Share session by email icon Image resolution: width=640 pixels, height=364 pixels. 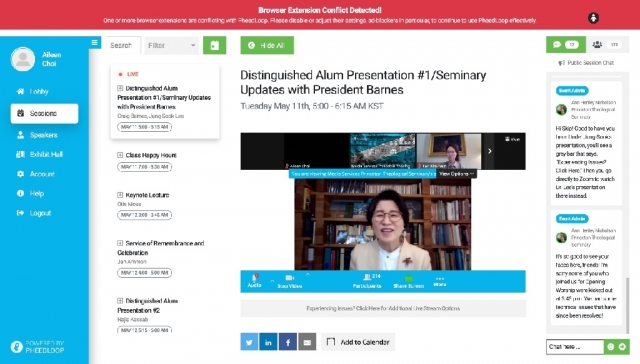pyautogui.click(x=307, y=342)
